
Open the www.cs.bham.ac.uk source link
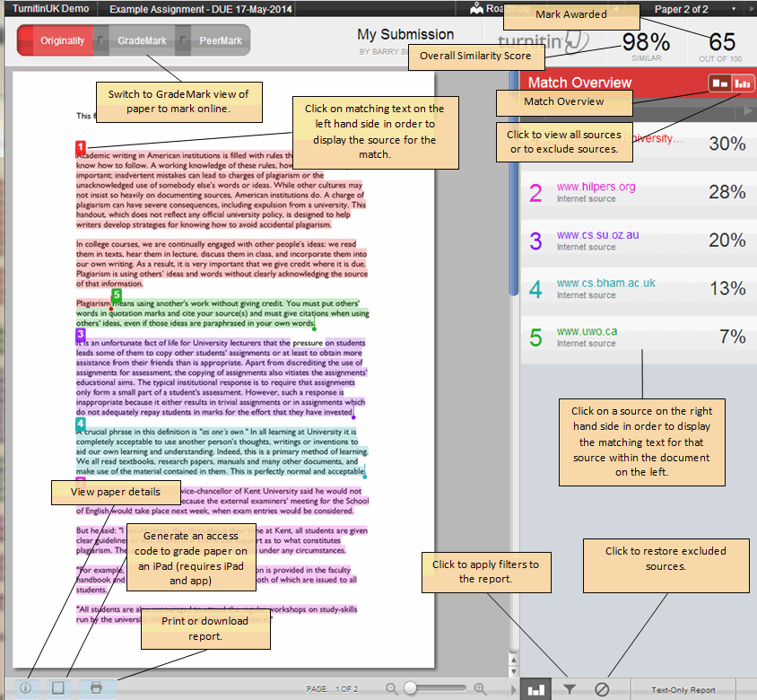pos(606,283)
